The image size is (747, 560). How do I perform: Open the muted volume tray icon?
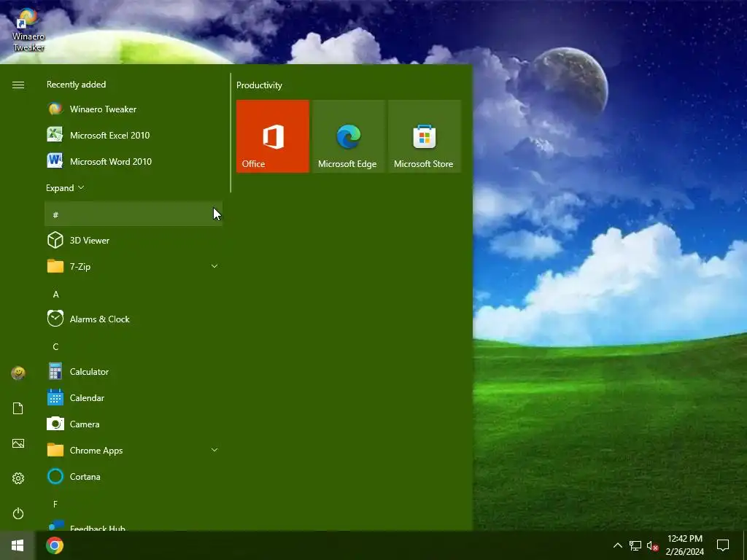pos(652,545)
